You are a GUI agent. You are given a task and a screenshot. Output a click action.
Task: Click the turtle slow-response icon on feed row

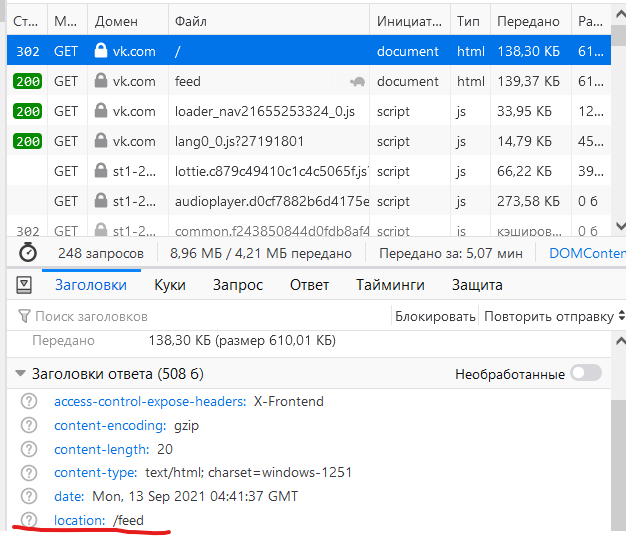[x=357, y=82]
